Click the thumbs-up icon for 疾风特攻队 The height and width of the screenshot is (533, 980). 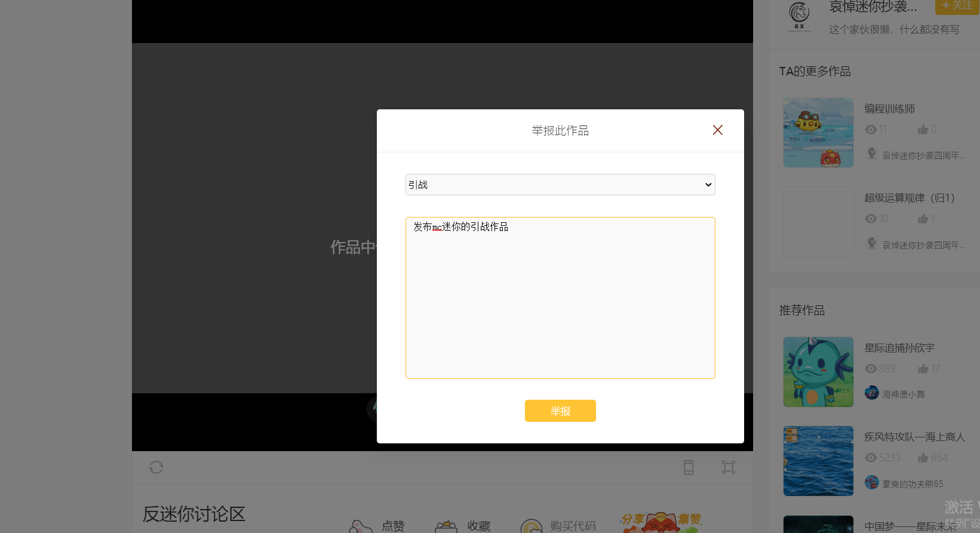[923, 458]
